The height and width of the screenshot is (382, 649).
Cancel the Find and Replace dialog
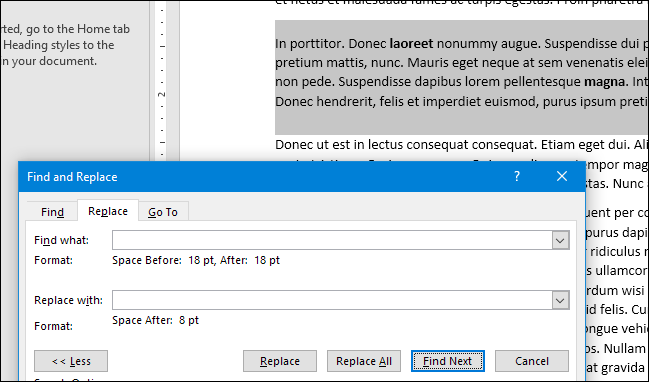coord(532,361)
